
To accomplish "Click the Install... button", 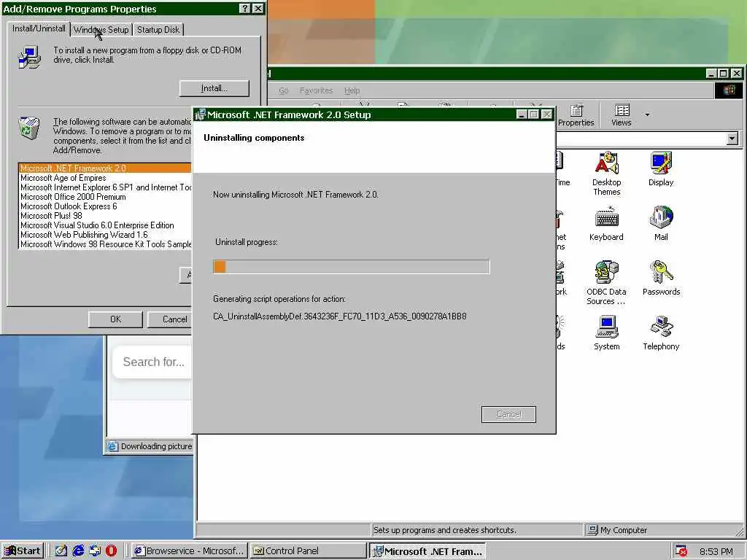I will (214, 88).
